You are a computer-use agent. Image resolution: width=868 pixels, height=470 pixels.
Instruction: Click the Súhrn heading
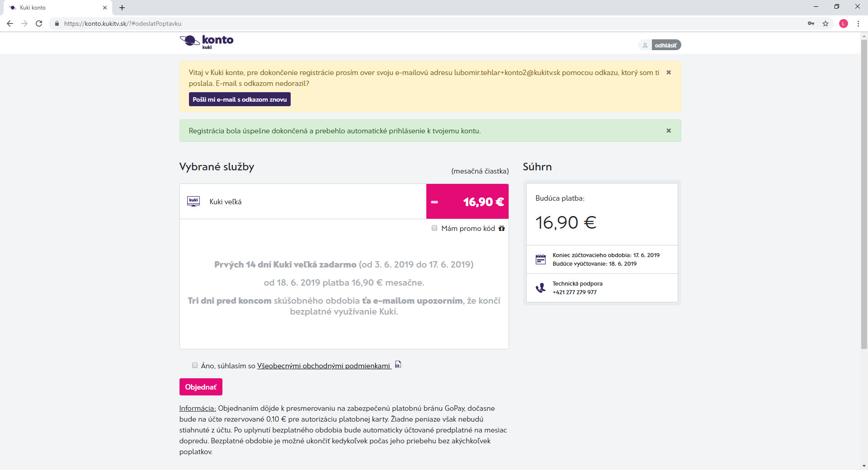537,167
